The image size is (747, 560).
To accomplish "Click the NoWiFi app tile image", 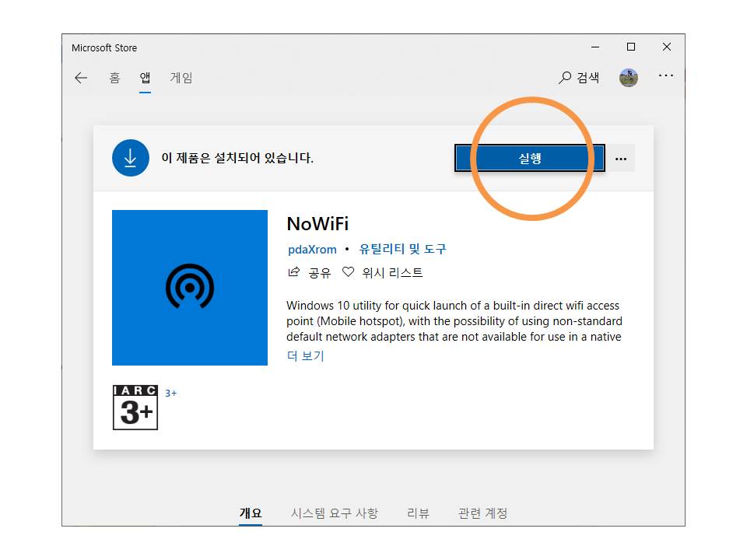I will (x=190, y=288).
